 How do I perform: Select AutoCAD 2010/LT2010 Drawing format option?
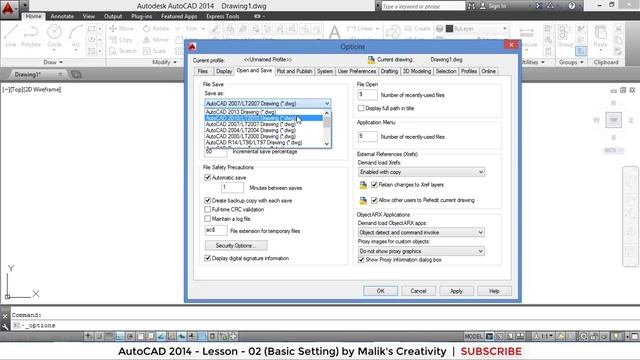(x=264, y=118)
